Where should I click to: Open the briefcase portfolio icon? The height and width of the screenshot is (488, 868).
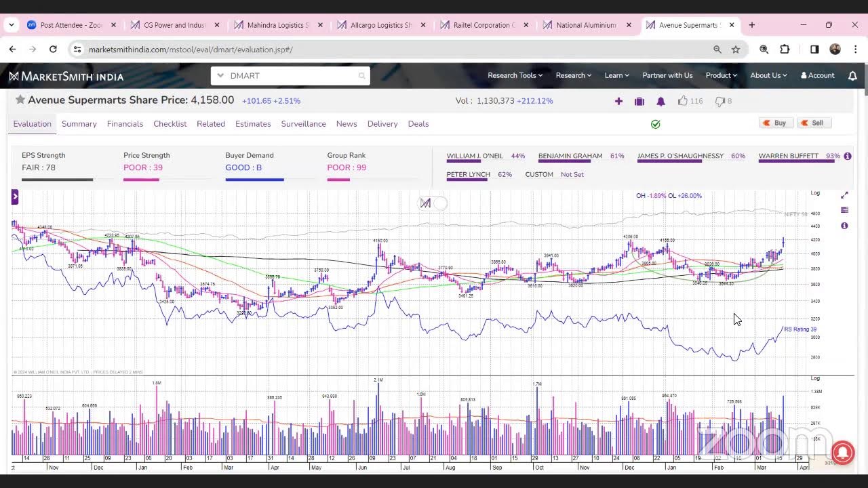pyautogui.click(x=639, y=101)
